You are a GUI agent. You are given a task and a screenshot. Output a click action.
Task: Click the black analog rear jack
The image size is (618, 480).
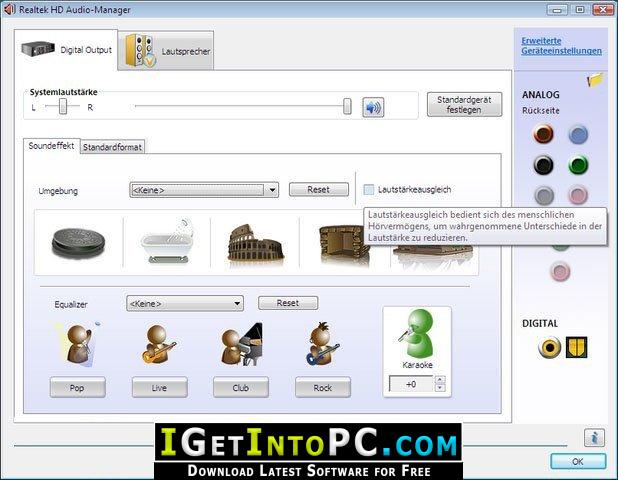(x=544, y=165)
